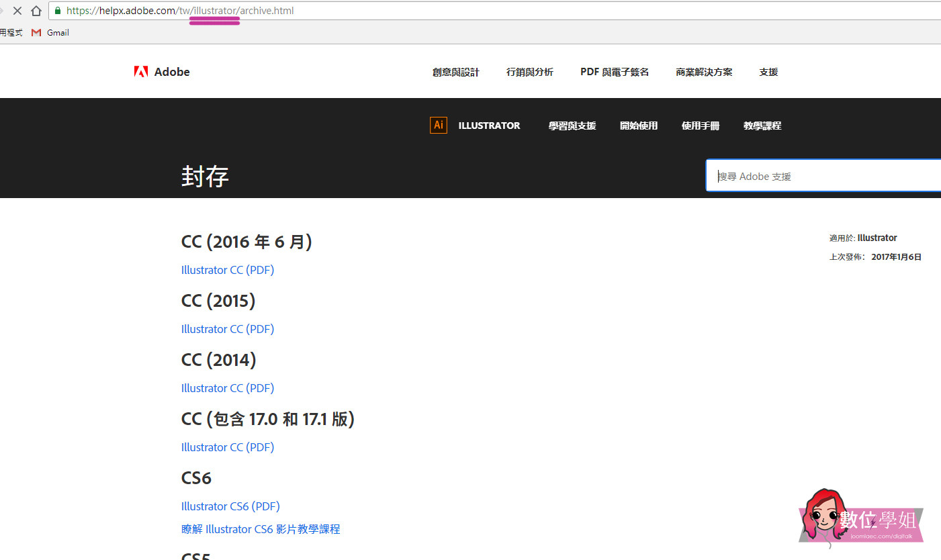The width and height of the screenshot is (941, 560).
Task: Go to the 使用手冊 tab
Action: pos(700,126)
